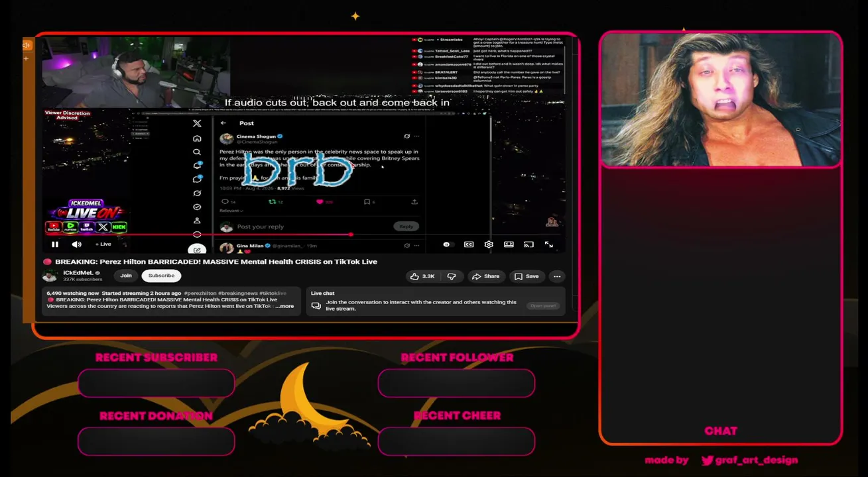868x477 pixels.
Task: Toggle closed captions CC button
Action: (x=469, y=244)
